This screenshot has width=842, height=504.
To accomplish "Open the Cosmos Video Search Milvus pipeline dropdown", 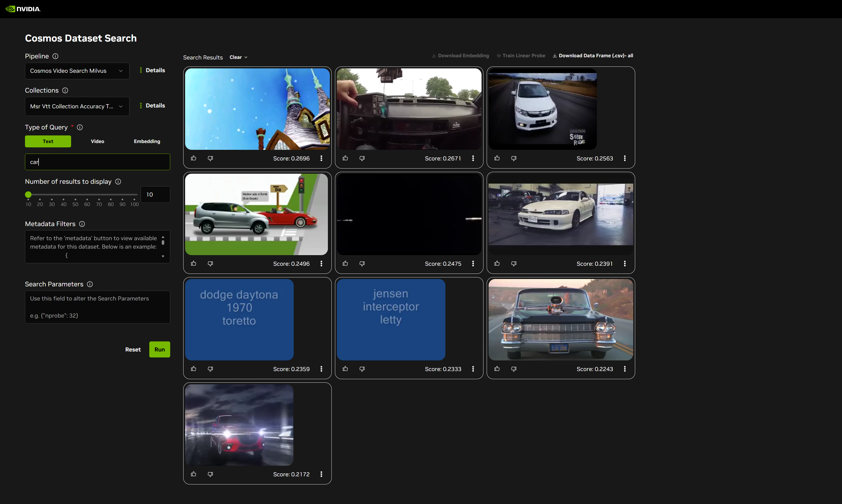I will coord(77,71).
